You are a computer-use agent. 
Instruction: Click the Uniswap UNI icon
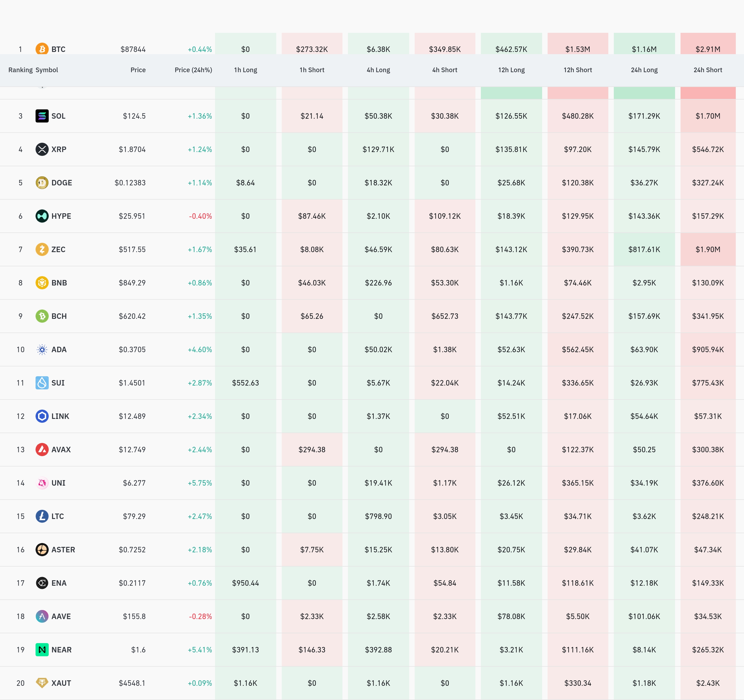coord(42,483)
